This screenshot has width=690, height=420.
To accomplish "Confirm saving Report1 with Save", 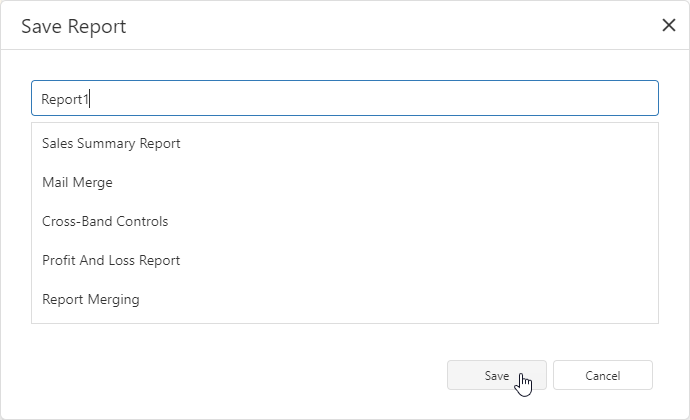I will (496, 375).
